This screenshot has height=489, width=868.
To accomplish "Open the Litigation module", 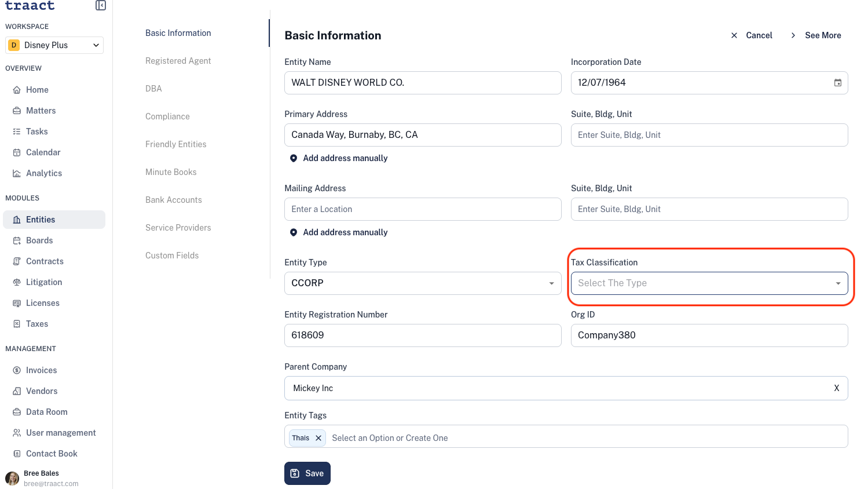I will (x=44, y=282).
